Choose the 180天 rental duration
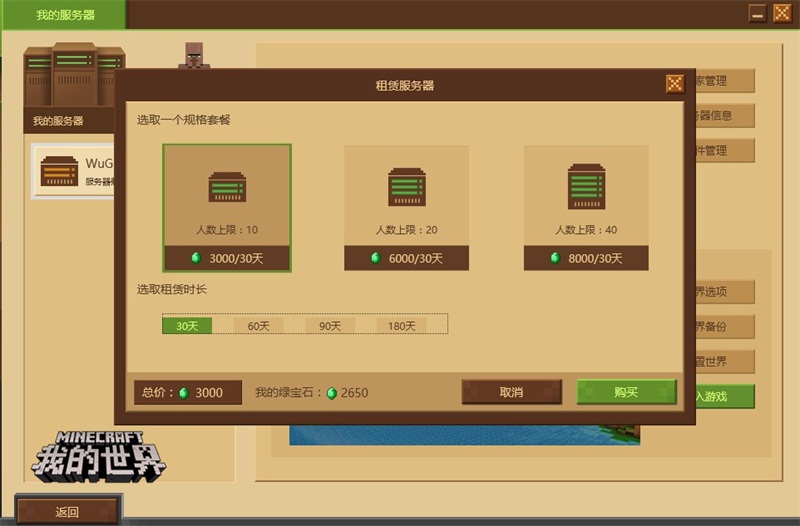The width and height of the screenshot is (800, 526). click(402, 325)
